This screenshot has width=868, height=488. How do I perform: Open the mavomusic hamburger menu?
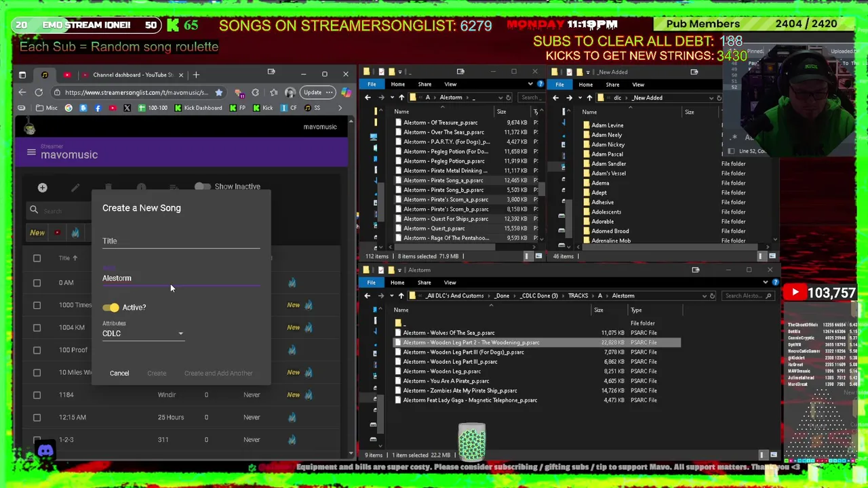[x=31, y=152]
